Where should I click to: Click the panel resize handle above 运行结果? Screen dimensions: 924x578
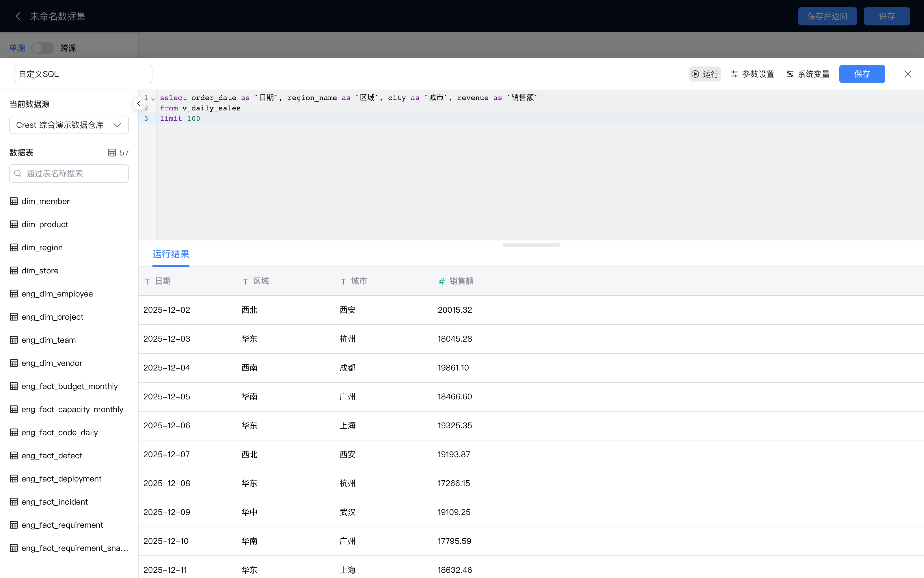pos(531,245)
